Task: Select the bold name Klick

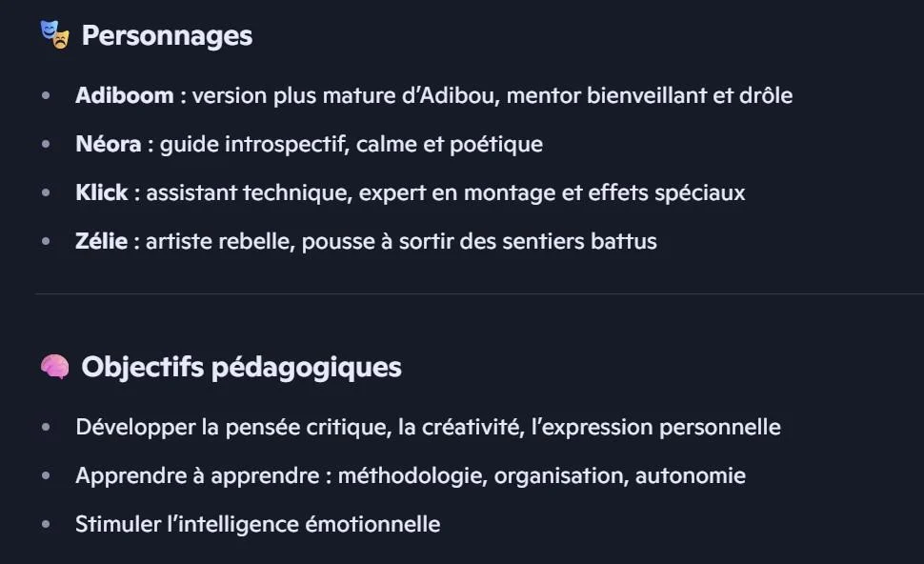Action: [x=101, y=192]
